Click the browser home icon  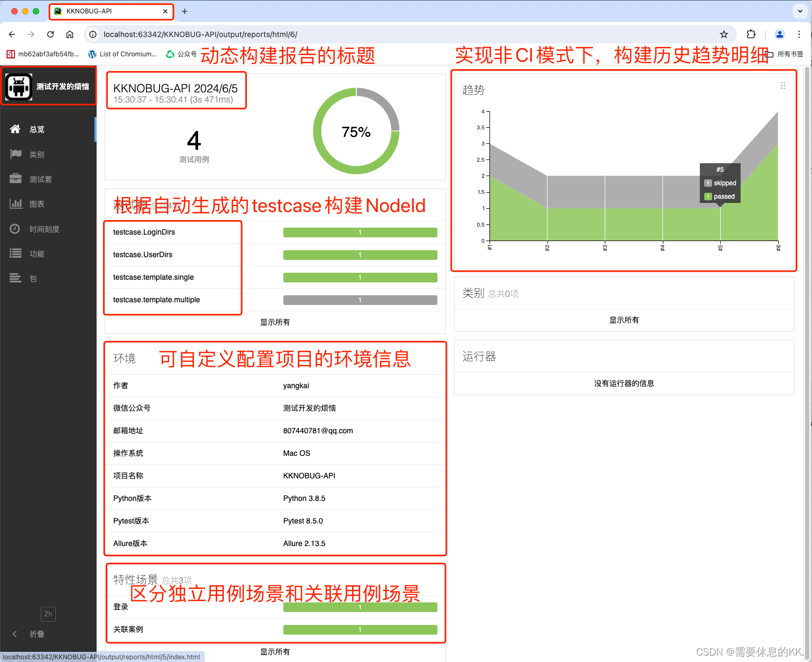click(x=70, y=34)
